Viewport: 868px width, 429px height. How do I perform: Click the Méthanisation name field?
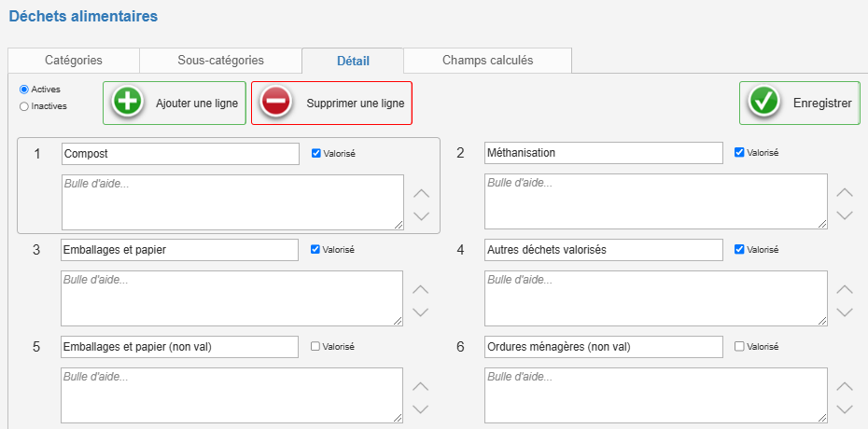(603, 153)
